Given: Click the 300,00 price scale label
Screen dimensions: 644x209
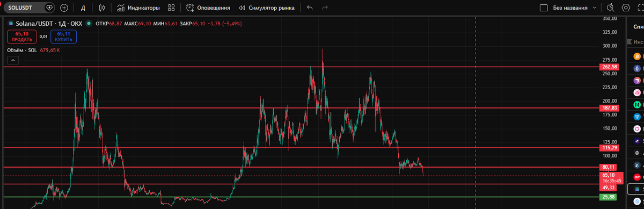Looking at the screenshot, I should click(609, 46).
